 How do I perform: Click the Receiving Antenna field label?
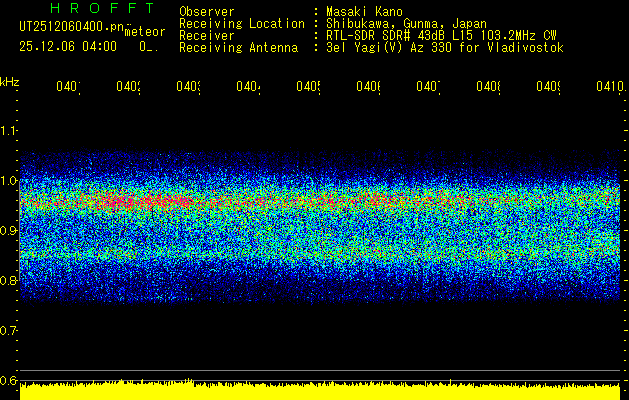click(x=240, y=47)
